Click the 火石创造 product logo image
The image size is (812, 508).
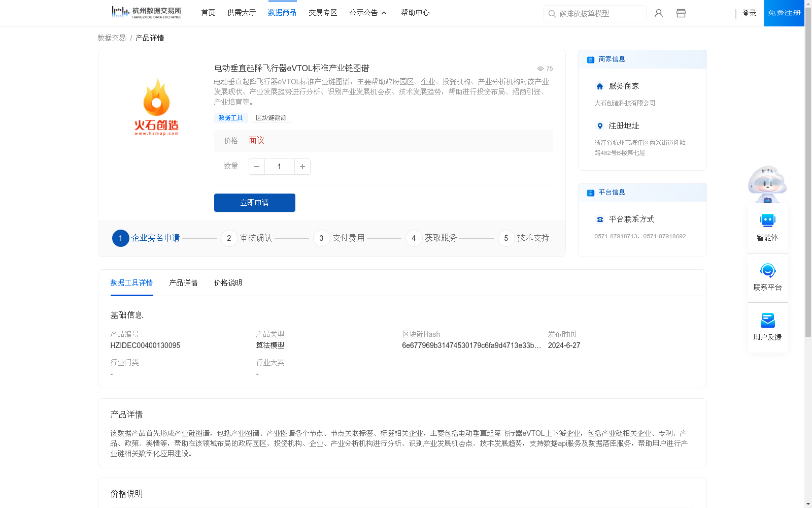(x=156, y=107)
